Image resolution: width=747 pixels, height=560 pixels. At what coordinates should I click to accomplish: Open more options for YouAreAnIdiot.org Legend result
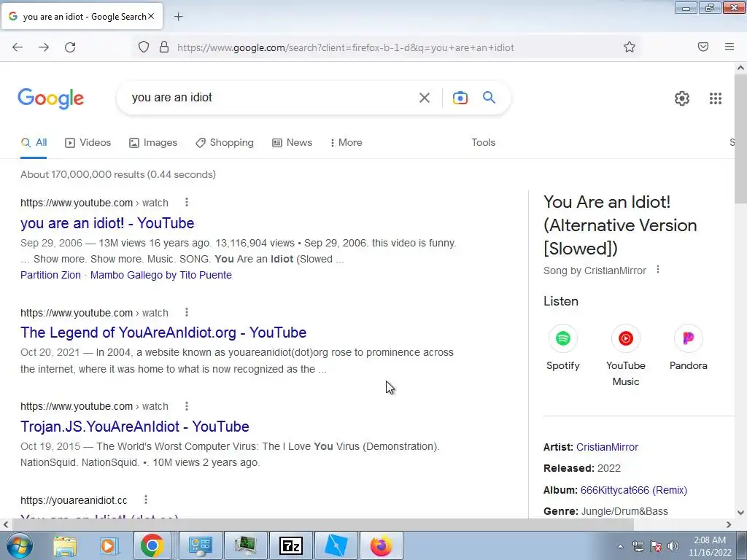[x=187, y=312]
